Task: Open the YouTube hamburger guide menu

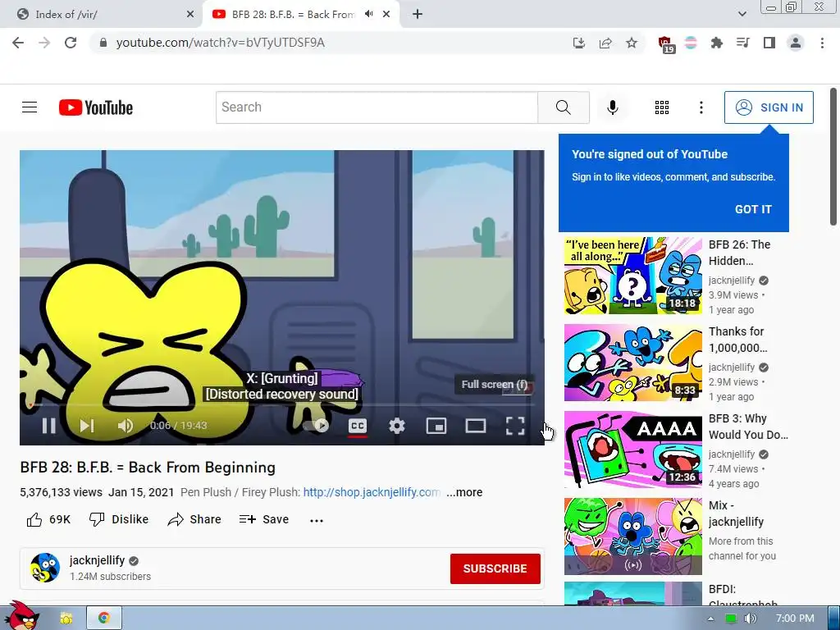Action: click(30, 107)
